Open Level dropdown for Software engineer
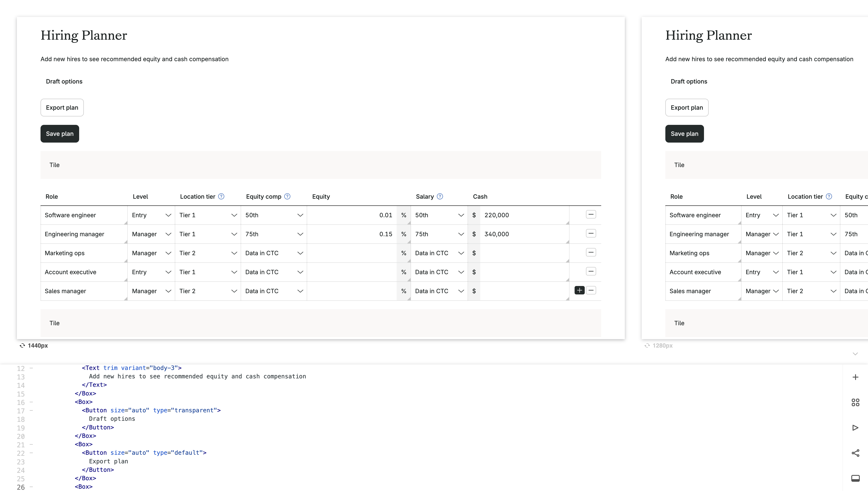 coord(151,215)
